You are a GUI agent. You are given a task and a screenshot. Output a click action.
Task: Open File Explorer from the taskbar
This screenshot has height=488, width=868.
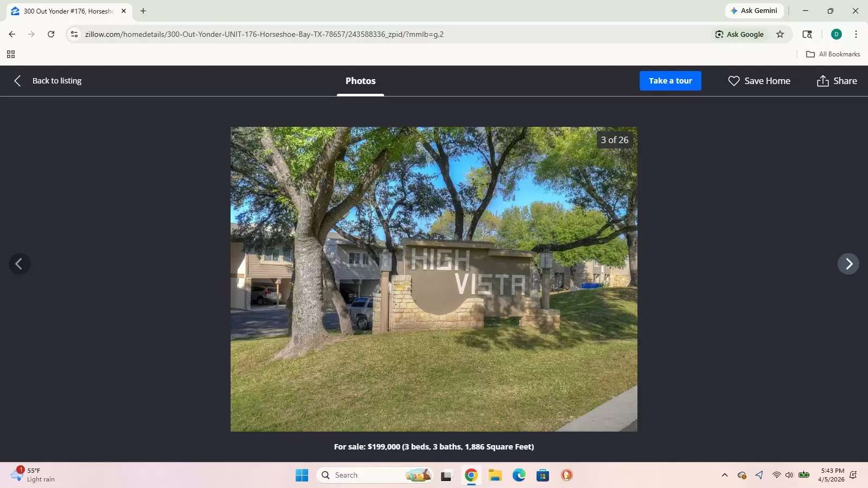[x=495, y=476]
